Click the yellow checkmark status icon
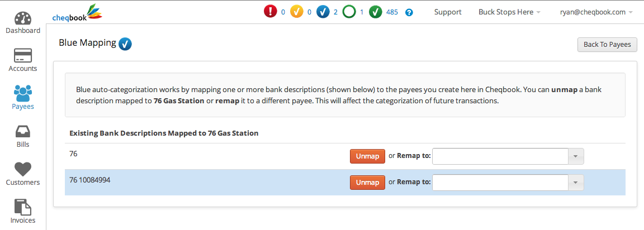This screenshot has width=644, height=230. tap(297, 12)
